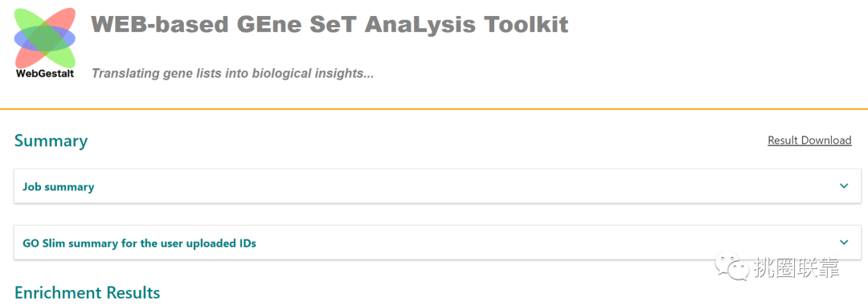This screenshot has width=868, height=306.
Task: Click the empty middle area of the Job summary bar
Action: (x=437, y=186)
